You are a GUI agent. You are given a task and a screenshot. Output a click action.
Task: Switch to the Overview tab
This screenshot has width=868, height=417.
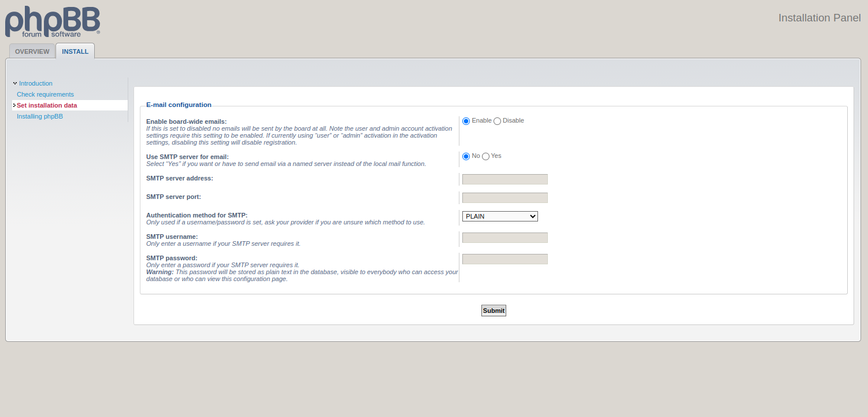(x=32, y=51)
